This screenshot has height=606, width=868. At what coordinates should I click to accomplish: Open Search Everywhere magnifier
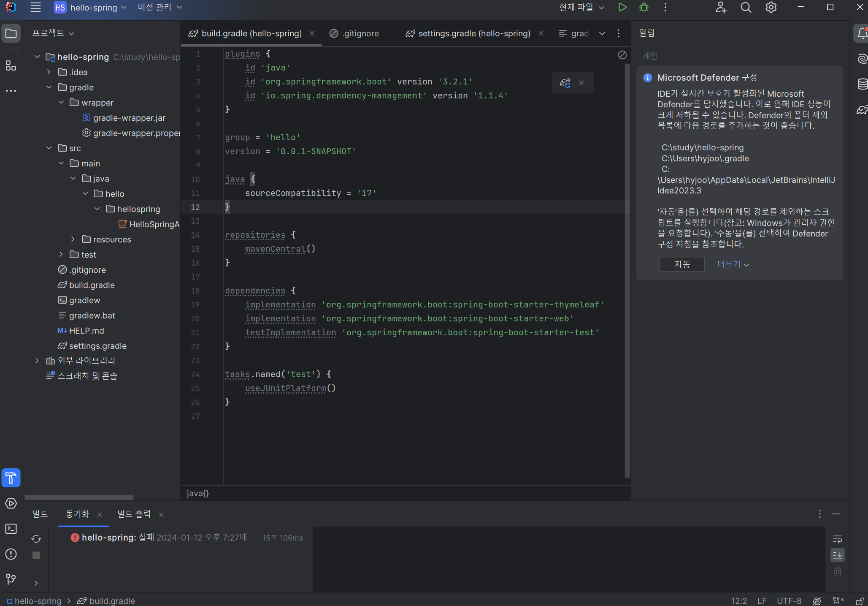tap(746, 7)
